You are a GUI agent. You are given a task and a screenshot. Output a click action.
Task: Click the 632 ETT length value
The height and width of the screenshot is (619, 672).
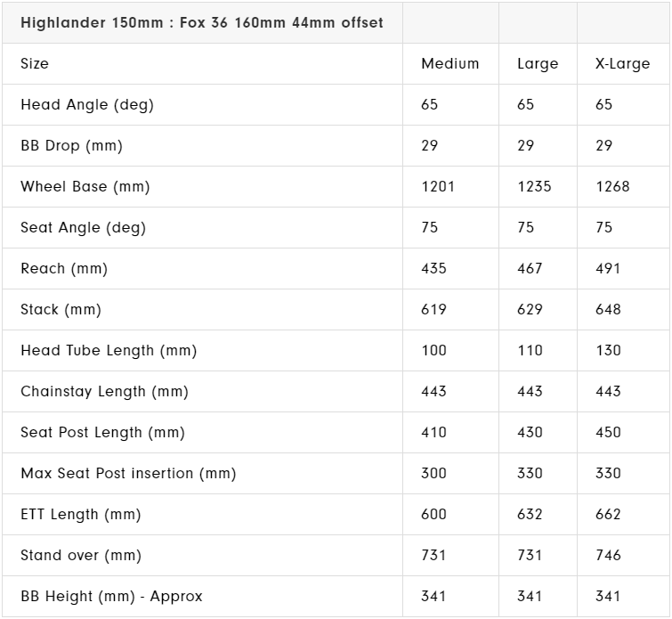530,515
